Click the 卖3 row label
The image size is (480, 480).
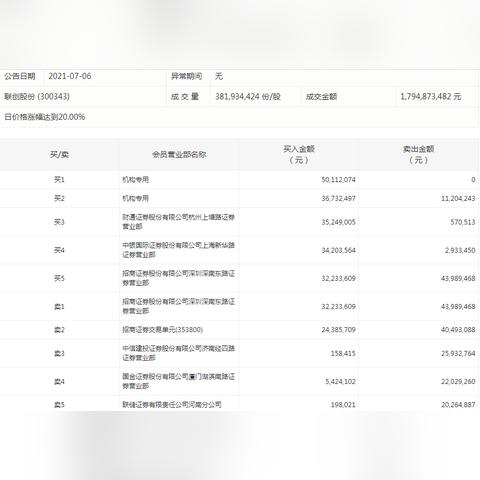point(59,353)
